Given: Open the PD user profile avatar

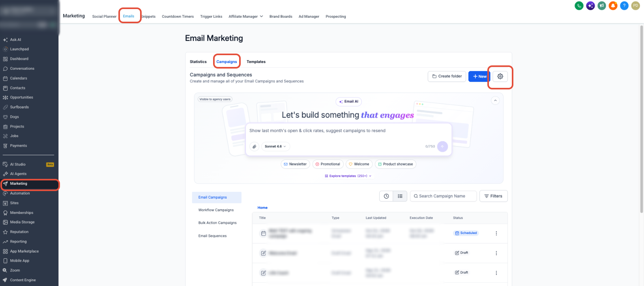Looking at the screenshot, I should tap(635, 6).
